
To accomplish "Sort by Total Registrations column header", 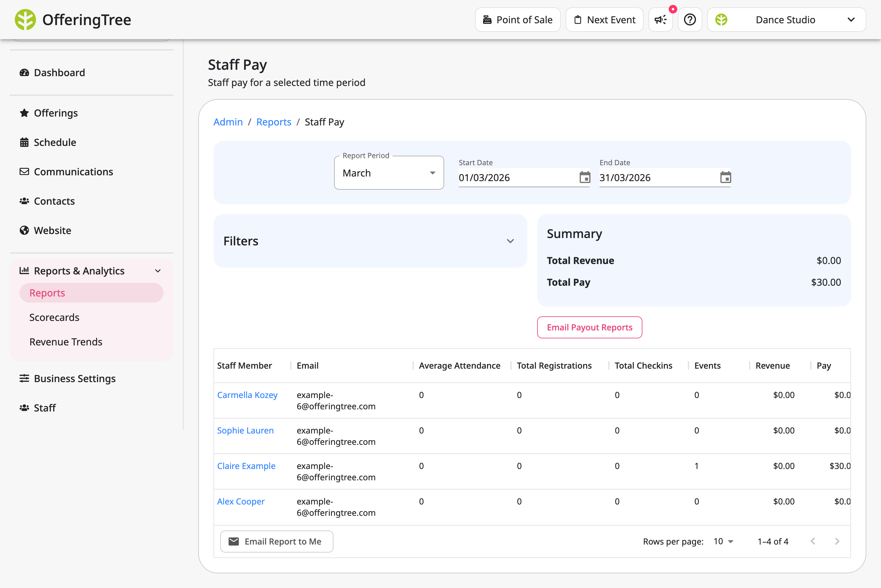I will pos(554,365).
